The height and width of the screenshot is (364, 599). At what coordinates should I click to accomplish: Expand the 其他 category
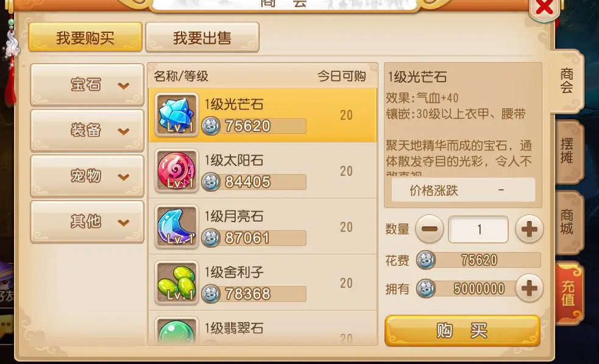coord(87,222)
